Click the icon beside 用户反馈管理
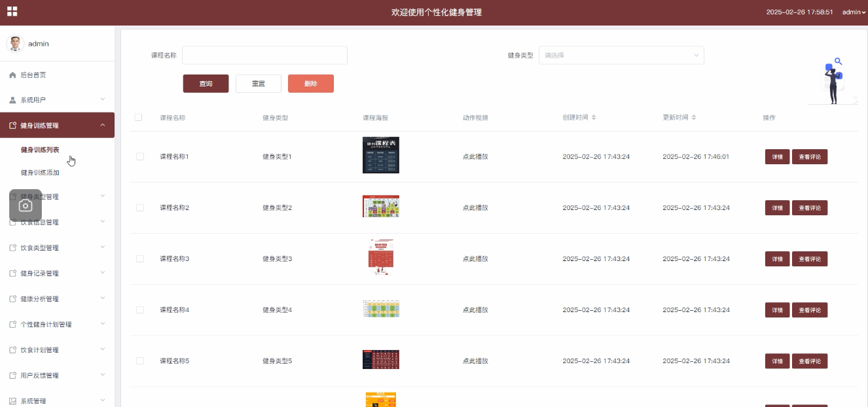 12,376
